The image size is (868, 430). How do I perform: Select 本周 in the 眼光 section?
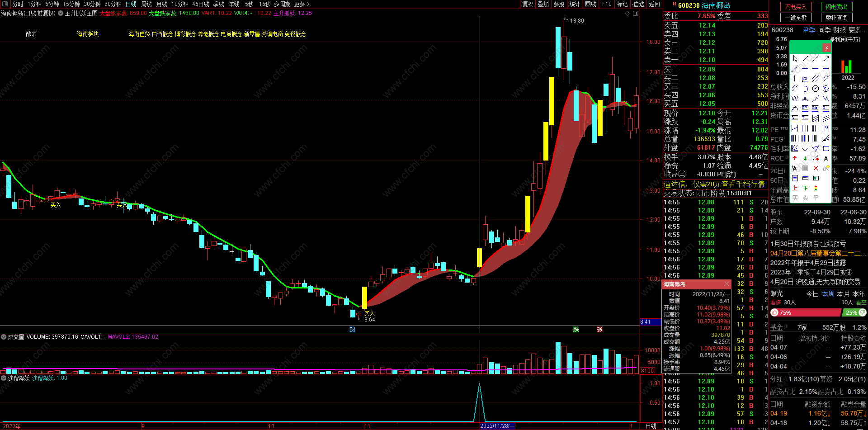click(x=828, y=294)
